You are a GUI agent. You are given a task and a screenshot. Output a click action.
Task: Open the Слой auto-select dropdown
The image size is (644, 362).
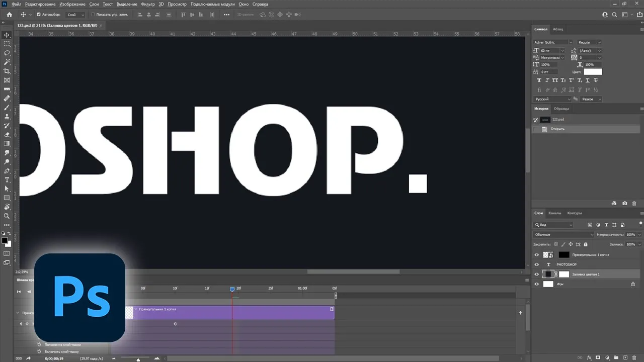[x=75, y=15]
